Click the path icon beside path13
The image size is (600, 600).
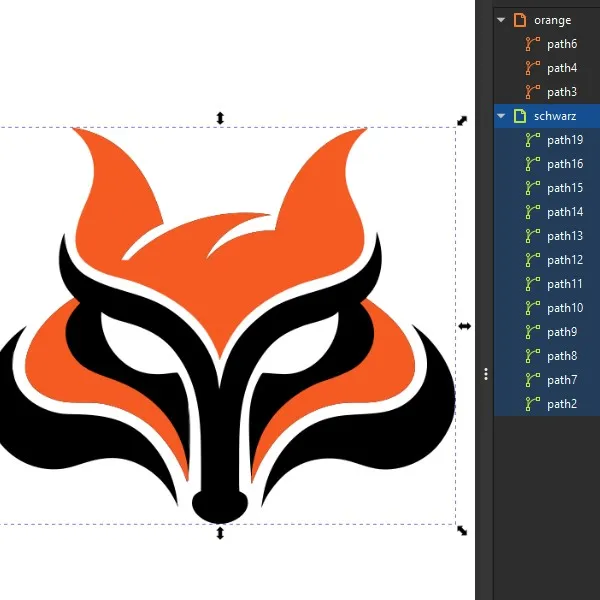[533, 236]
